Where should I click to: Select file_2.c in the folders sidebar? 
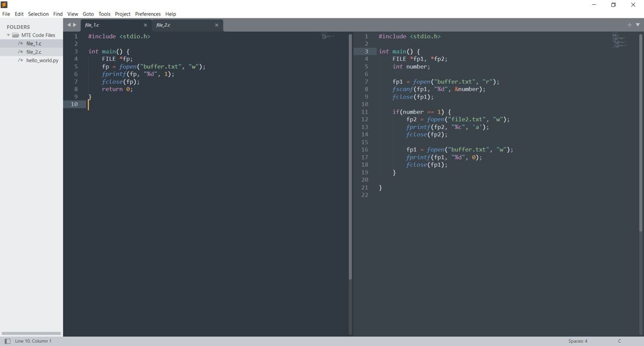(x=34, y=52)
